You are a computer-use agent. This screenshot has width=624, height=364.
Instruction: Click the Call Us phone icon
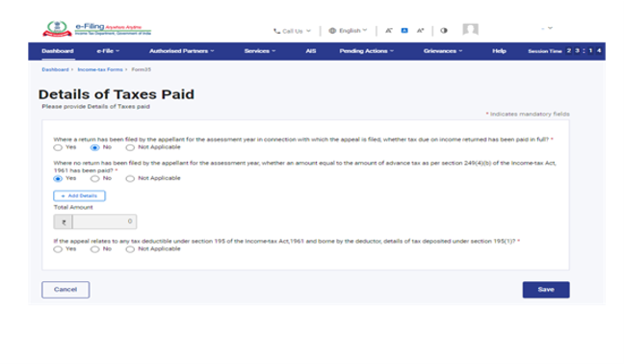(x=277, y=31)
